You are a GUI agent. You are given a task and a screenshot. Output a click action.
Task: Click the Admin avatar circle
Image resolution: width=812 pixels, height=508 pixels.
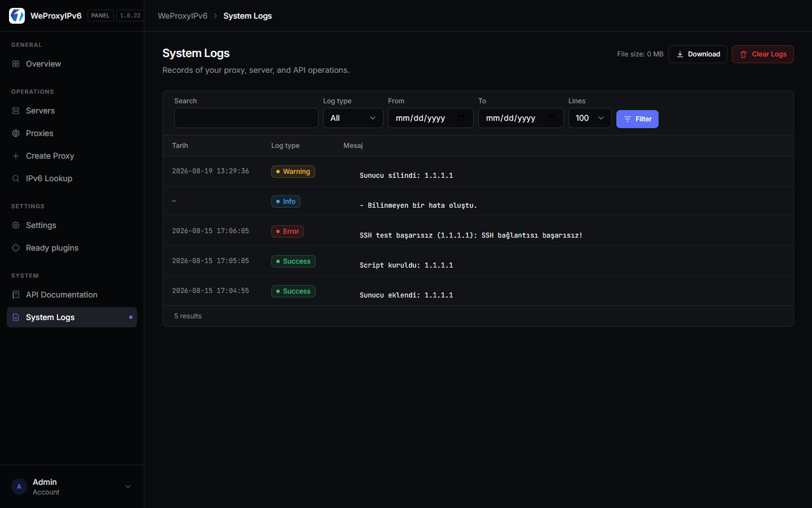(19, 487)
